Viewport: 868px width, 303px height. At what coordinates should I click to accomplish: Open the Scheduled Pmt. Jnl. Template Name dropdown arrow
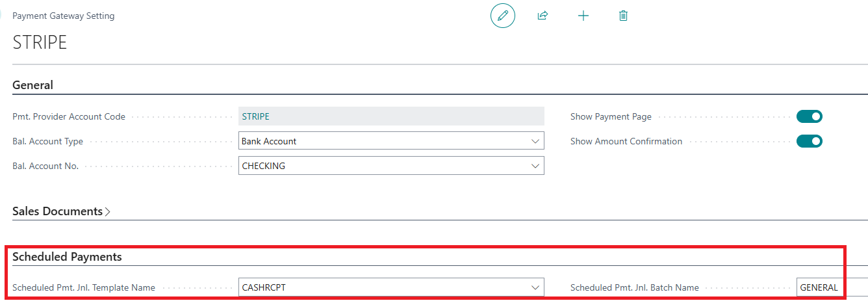tap(535, 287)
